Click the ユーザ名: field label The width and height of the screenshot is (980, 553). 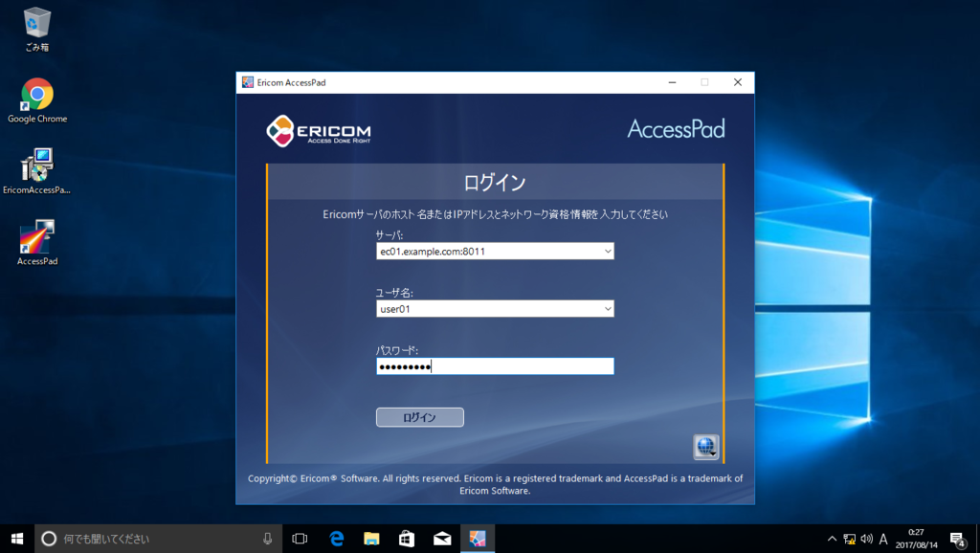coord(393,293)
